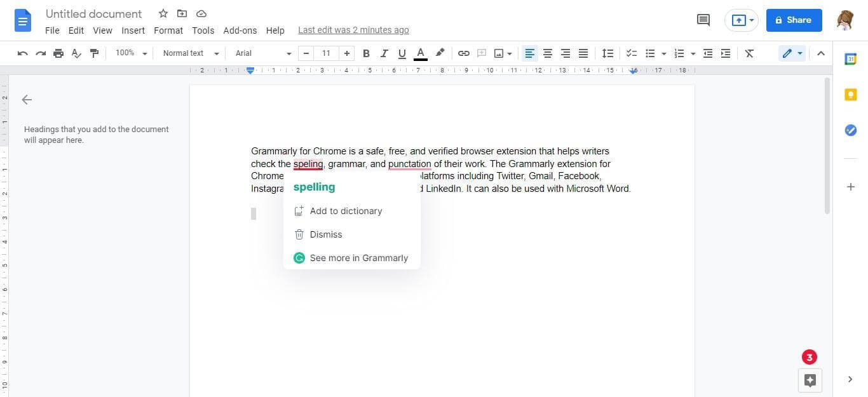Open the Tools menu
The image size is (868, 397).
(x=203, y=30)
